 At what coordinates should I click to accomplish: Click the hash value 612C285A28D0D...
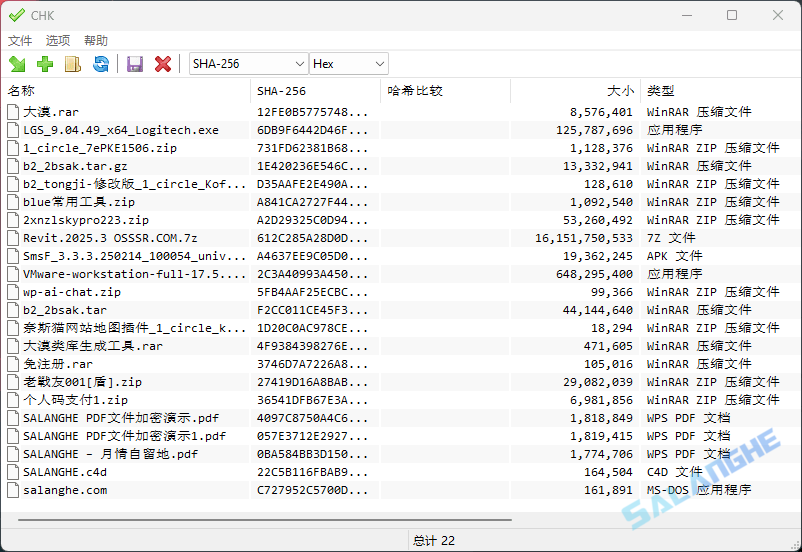click(x=312, y=238)
